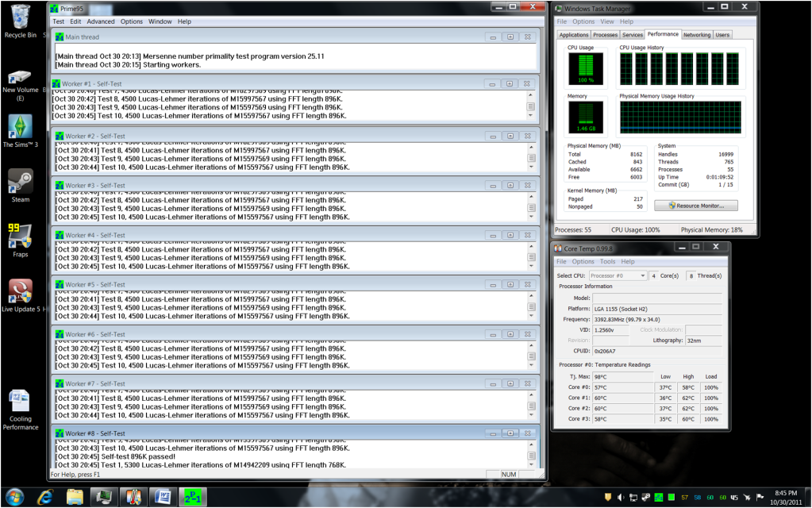Screen dimensions: 812x508
Task: Open the Steam desktop shortcut
Action: (x=20, y=185)
